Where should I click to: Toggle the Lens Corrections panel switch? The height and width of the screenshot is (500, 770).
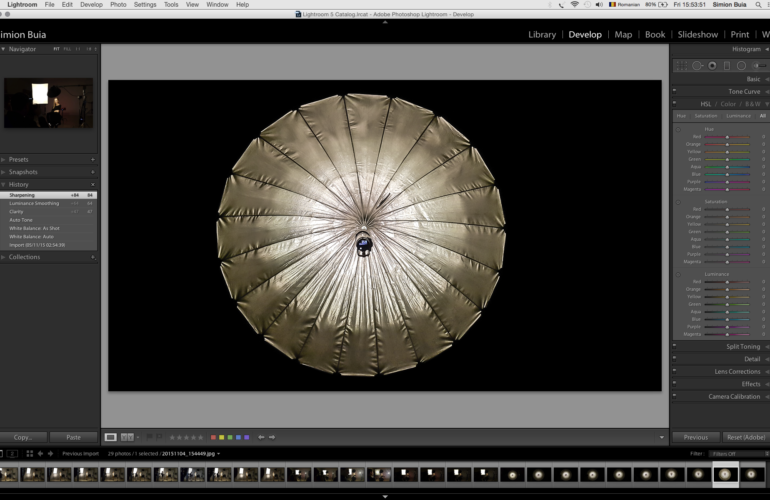674,371
